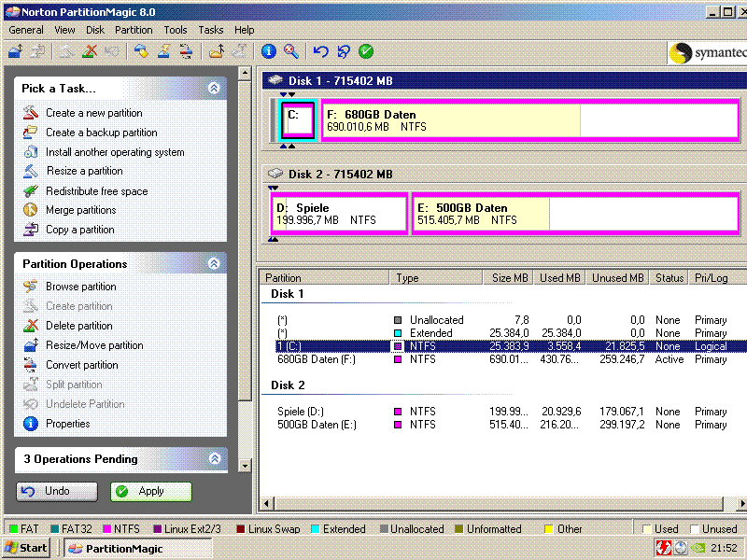Click the Convert partition operation icon

click(x=31, y=365)
